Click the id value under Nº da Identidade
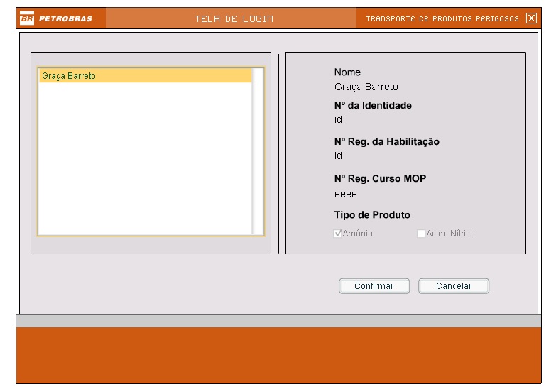This screenshot has height=392, width=556. 338,119
